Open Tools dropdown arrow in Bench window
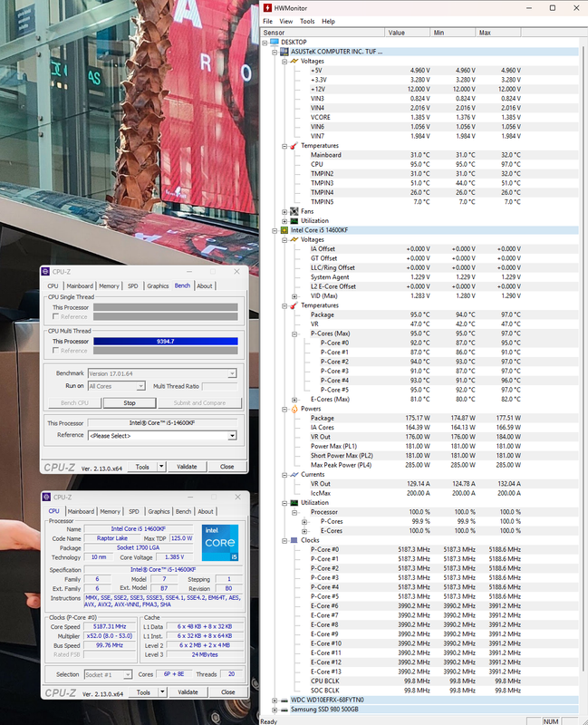The image size is (588, 725). (x=161, y=467)
